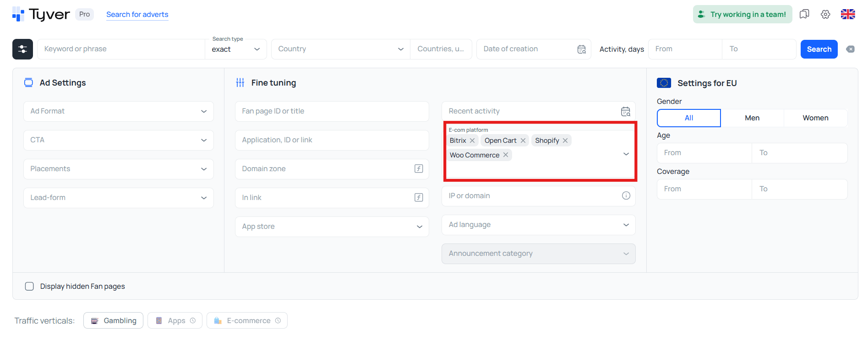Click the Pro badge
Screen dimensions: 868x346
click(x=84, y=14)
